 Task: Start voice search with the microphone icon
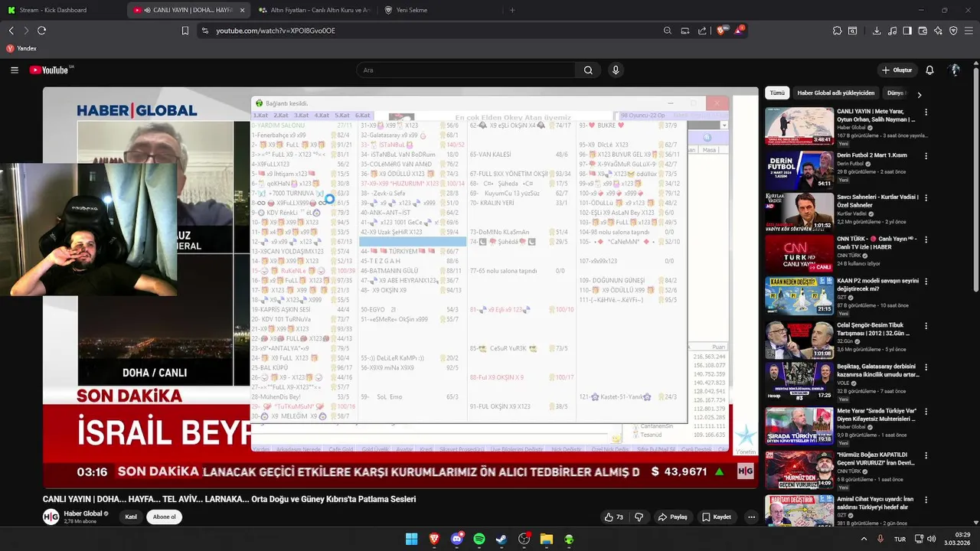pos(616,70)
